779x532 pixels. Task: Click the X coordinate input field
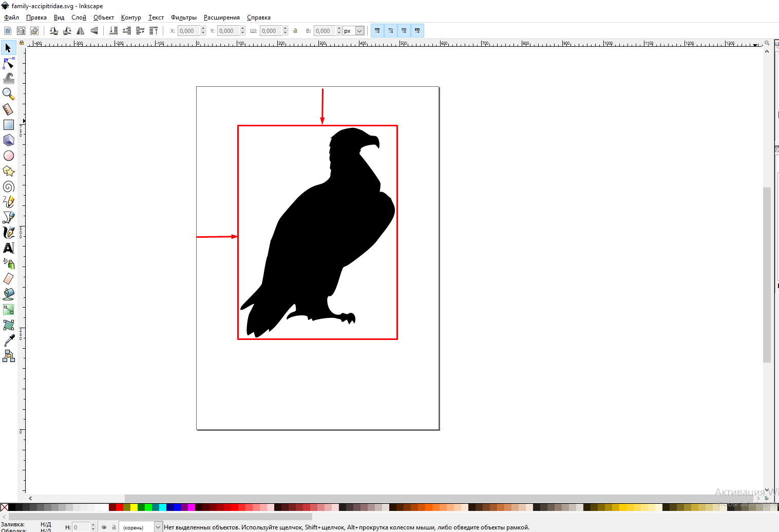pos(189,31)
